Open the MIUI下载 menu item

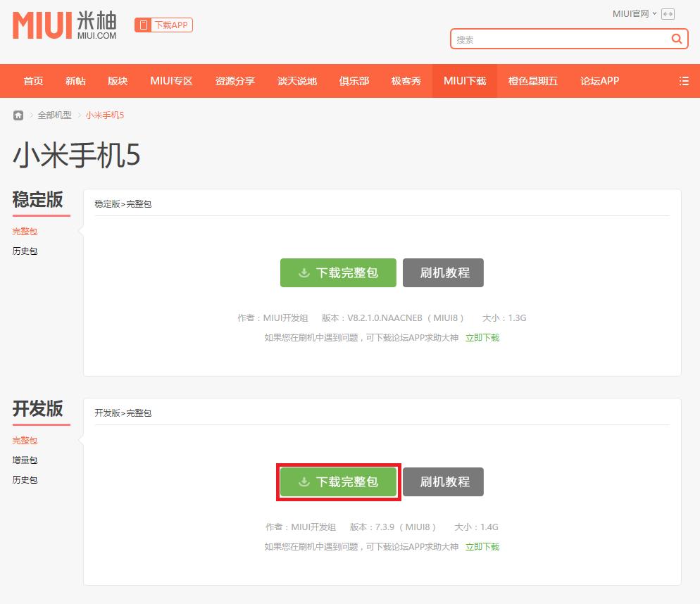click(x=465, y=81)
